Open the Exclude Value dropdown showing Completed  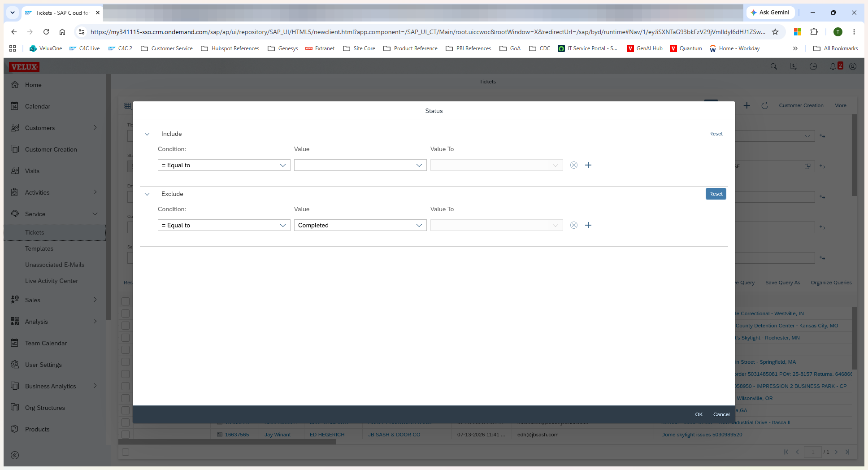[360, 225]
